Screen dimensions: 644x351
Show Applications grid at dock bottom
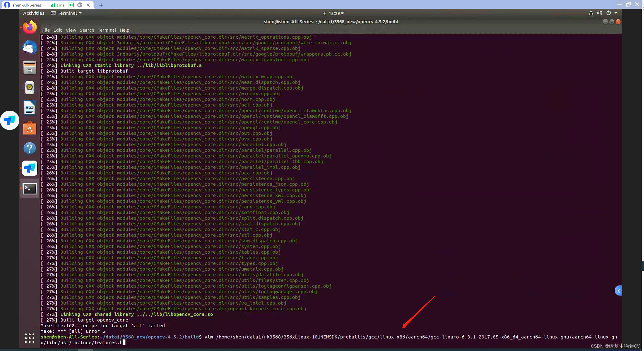coord(30,338)
